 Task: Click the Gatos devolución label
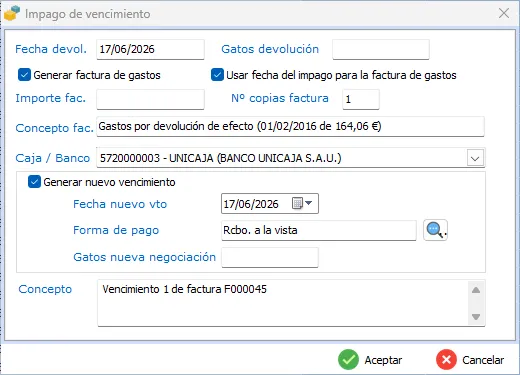[270, 49]
